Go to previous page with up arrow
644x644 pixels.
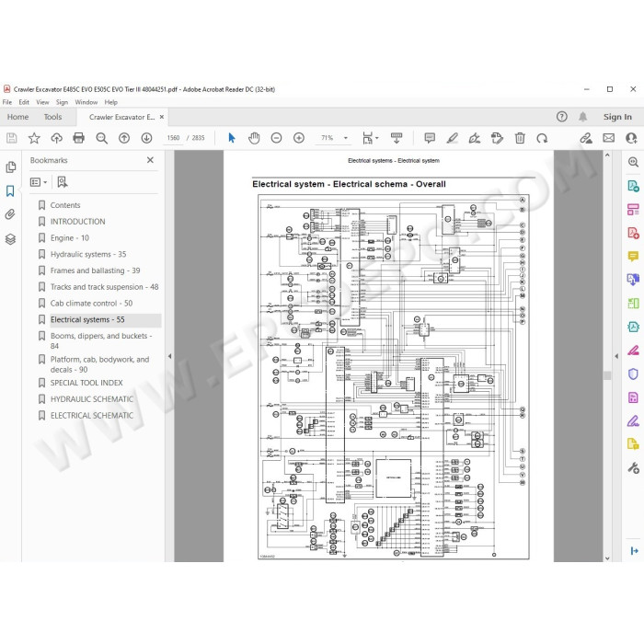pyautogui.click(x=124, y=138)
